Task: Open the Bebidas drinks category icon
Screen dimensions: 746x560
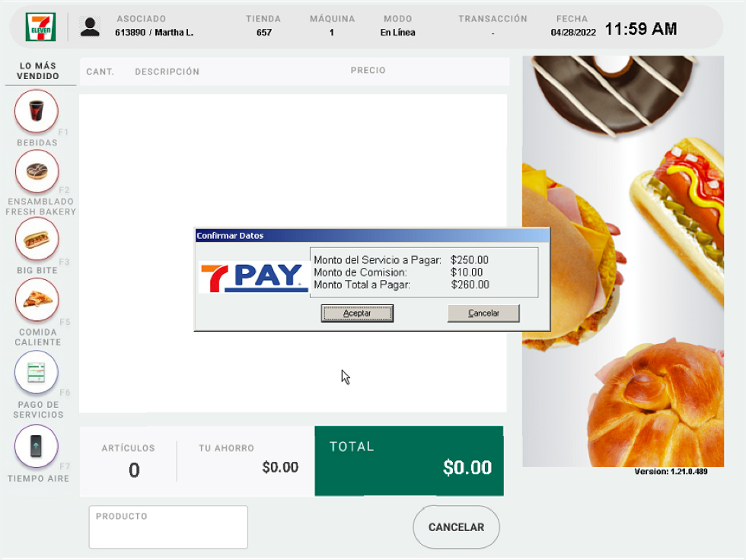Action: 37,111
